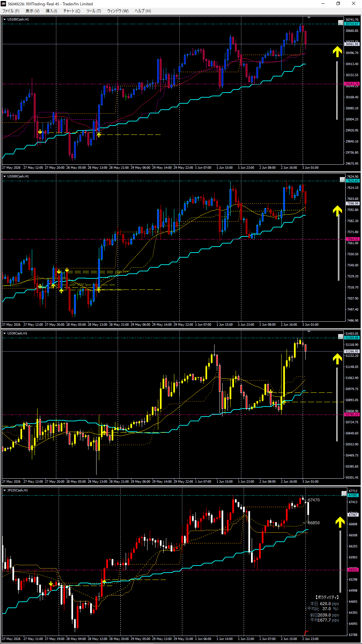Toggle the gray square button on US30Cash chart
The image size is (362, 644).
pos(341,336)
